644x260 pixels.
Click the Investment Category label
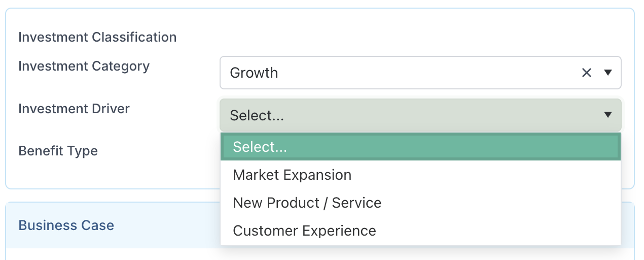point(84,66)
